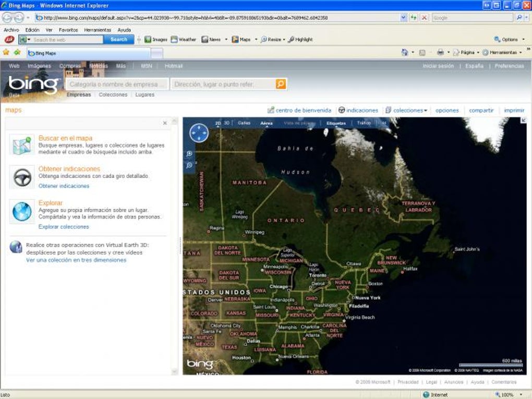This screenshot has height=399, width=532.
Task: Click the Virtual Earth 3D globe icon
Action: [x=16, y=247]
